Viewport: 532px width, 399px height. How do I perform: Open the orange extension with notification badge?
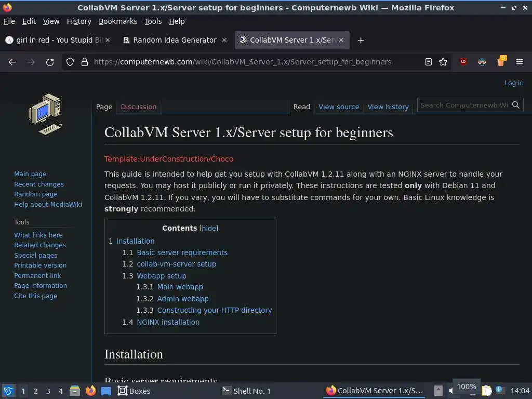(x=501, y=61)
